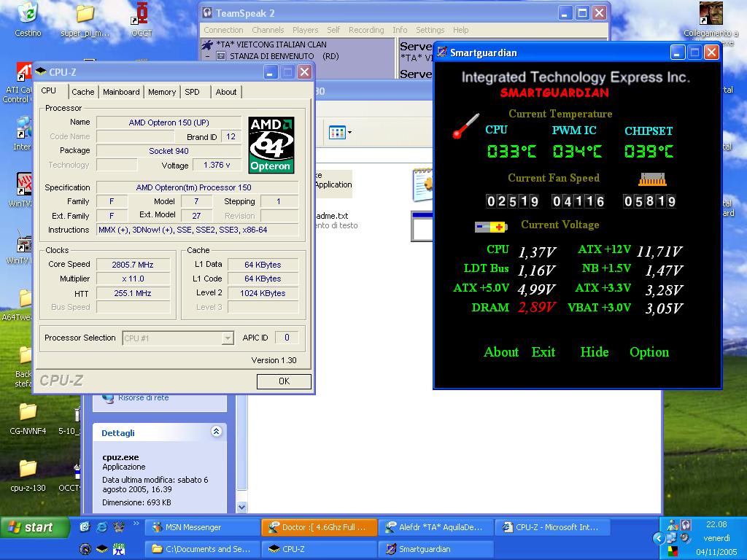Expand hidden system tray icons

[659, 539]
